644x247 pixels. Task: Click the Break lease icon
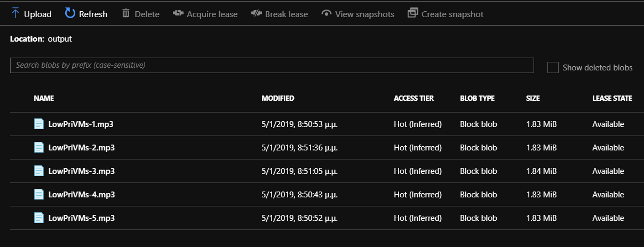(257, 13)
